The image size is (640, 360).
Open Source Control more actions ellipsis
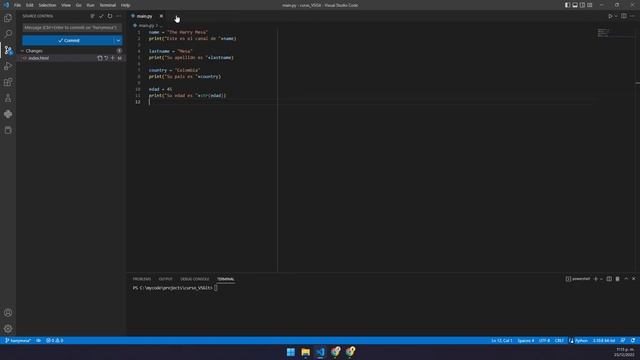point(118,16)
